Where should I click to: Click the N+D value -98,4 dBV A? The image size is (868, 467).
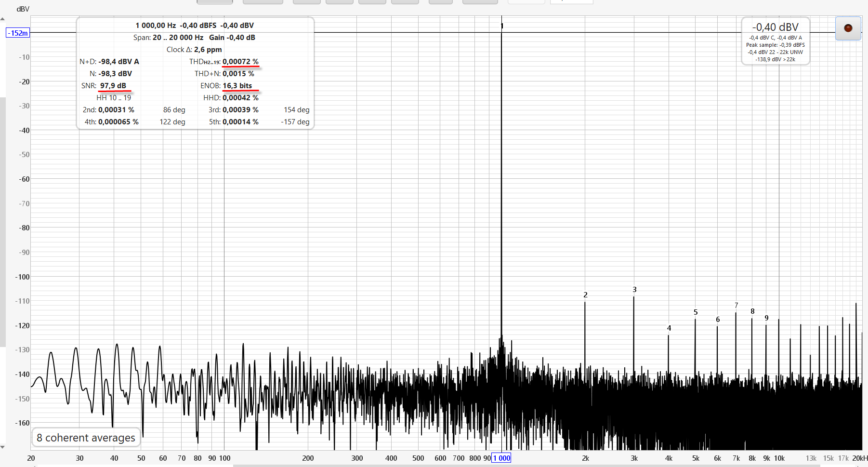[x=118, y=62]
